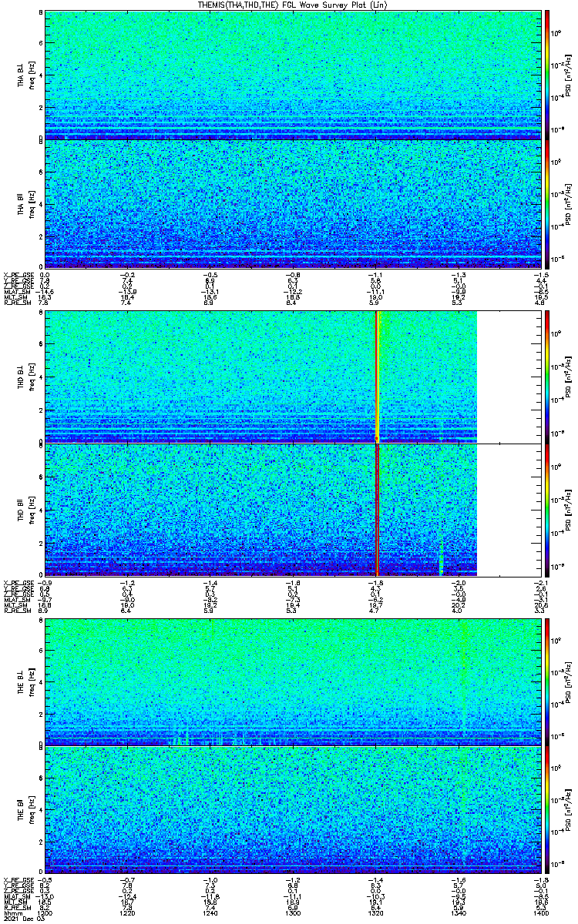
Task: Click the 'THD B⊥' frequency axis label
Action: (26, 376)
